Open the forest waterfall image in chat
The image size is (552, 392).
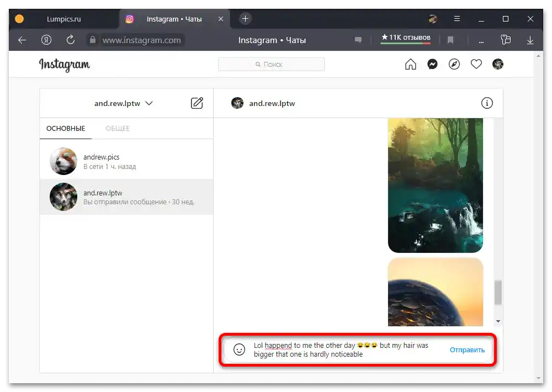point(436,186)
